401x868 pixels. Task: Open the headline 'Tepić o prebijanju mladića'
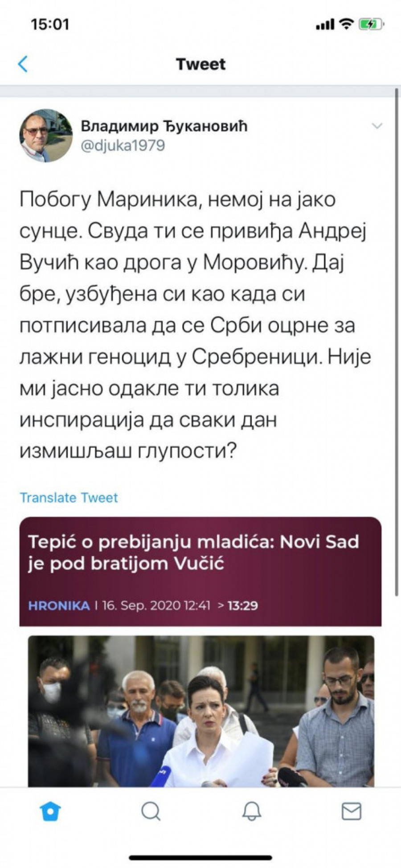tap(193, 553)
